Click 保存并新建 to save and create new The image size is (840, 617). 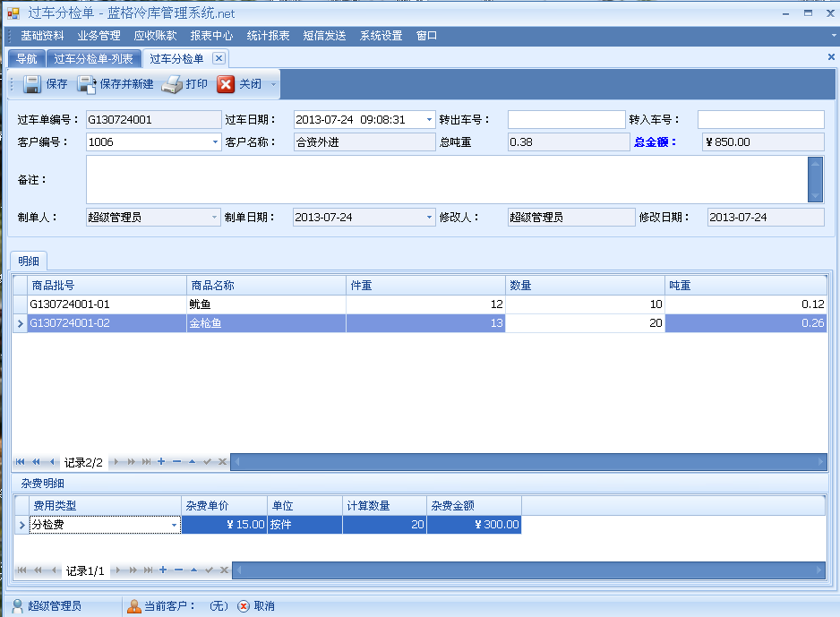pyautogui.click(x=116, y=84)
